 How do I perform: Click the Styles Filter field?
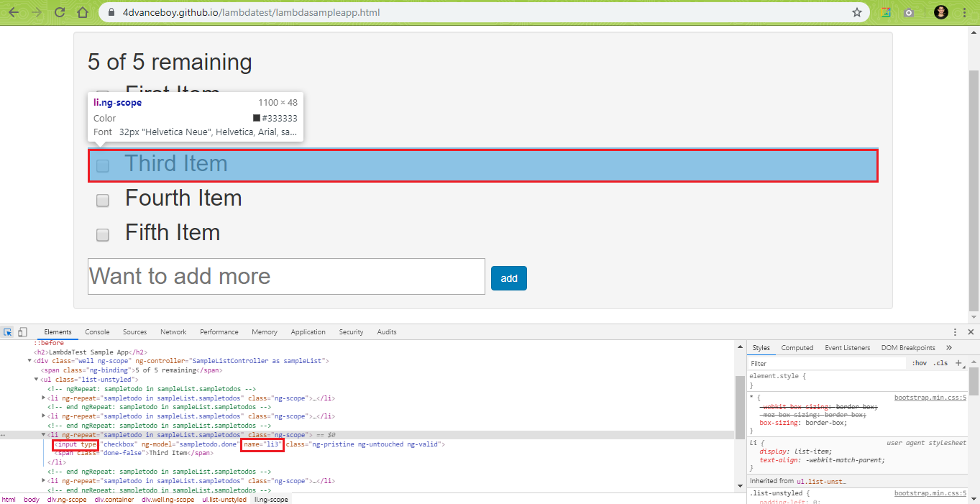(827, 363)
